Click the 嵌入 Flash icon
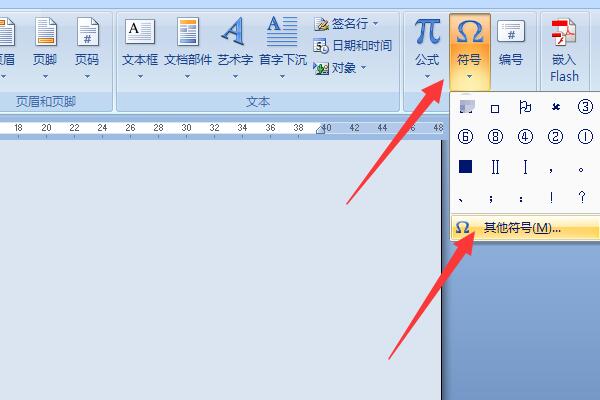600x400 pixels. click(x=564, y=33)
